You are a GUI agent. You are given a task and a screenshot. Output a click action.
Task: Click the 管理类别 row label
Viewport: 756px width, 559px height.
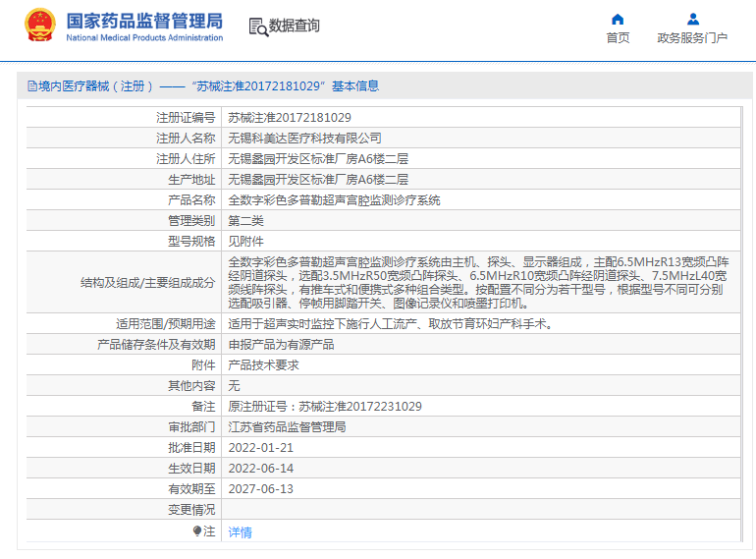191,221
